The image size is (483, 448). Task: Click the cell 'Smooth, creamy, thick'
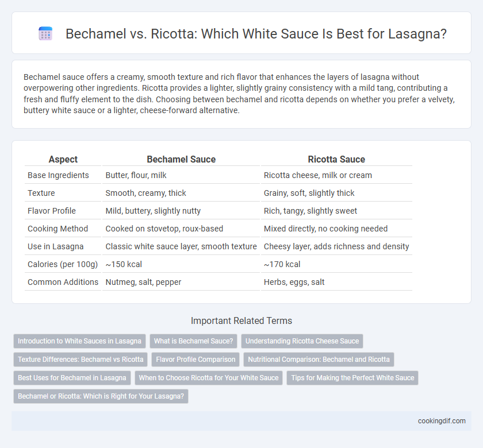click(x=145, y=193)
